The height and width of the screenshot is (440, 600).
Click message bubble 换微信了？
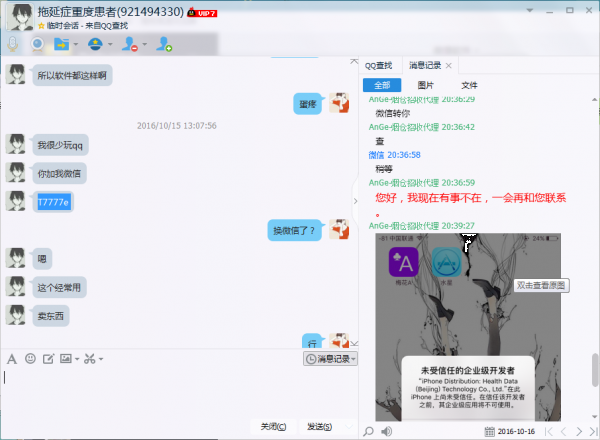click(294, 230)
